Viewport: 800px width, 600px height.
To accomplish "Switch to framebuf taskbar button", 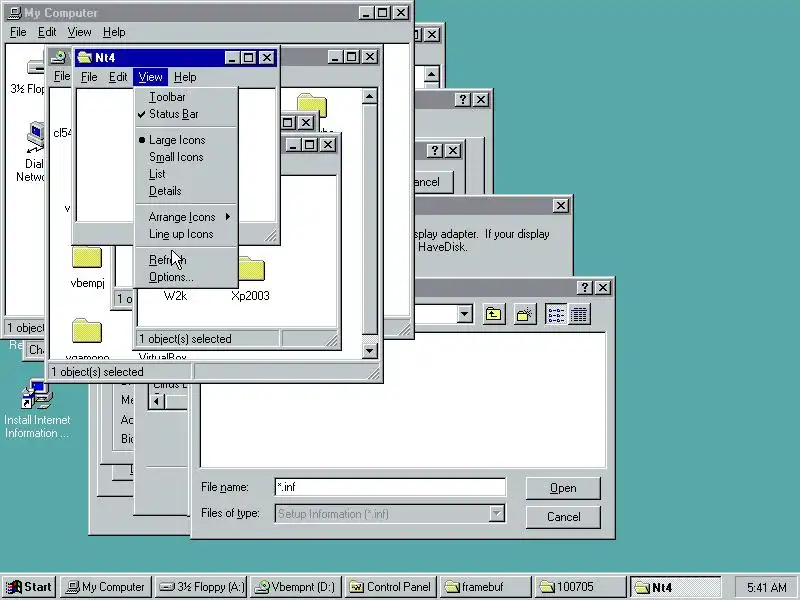I will pos(486,587).
